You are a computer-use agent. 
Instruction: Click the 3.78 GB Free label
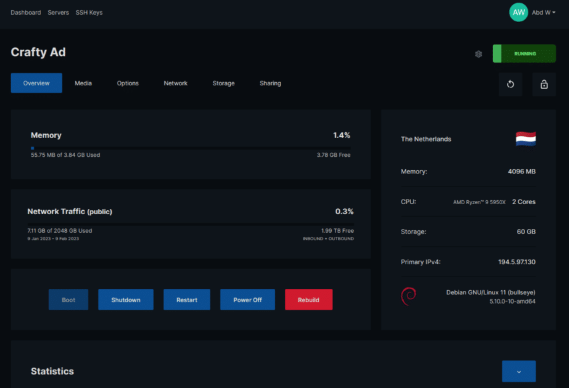(333, 155)
